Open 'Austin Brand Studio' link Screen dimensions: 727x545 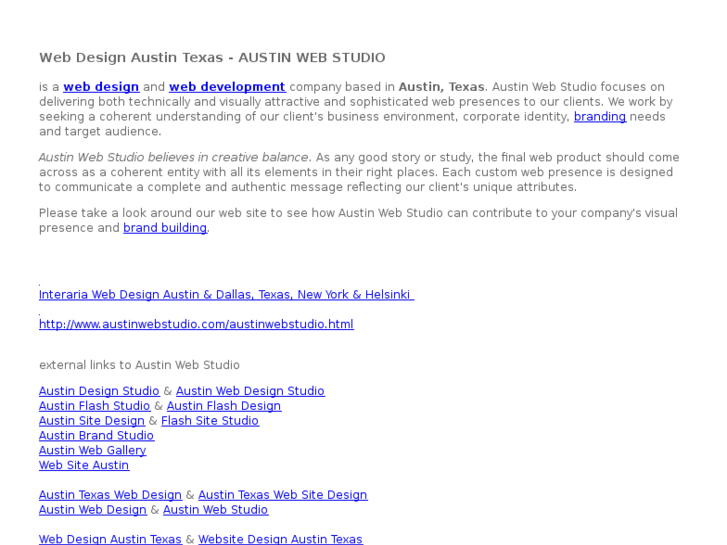(x=96, y=436)
